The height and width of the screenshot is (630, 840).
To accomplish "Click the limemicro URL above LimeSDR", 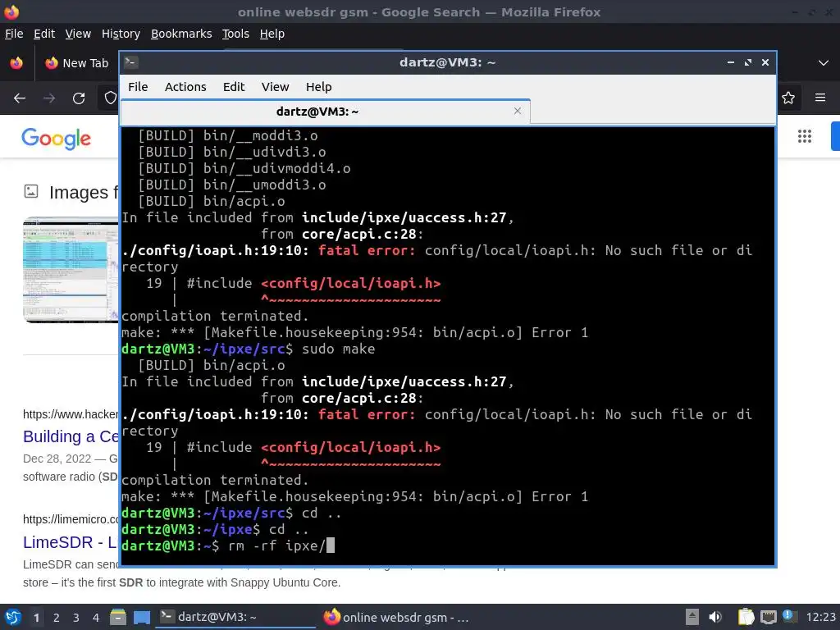I will 71,519.
